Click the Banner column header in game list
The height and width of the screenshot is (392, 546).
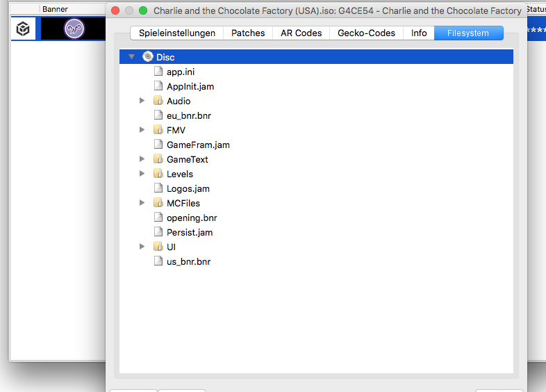[x=55, y=9]
